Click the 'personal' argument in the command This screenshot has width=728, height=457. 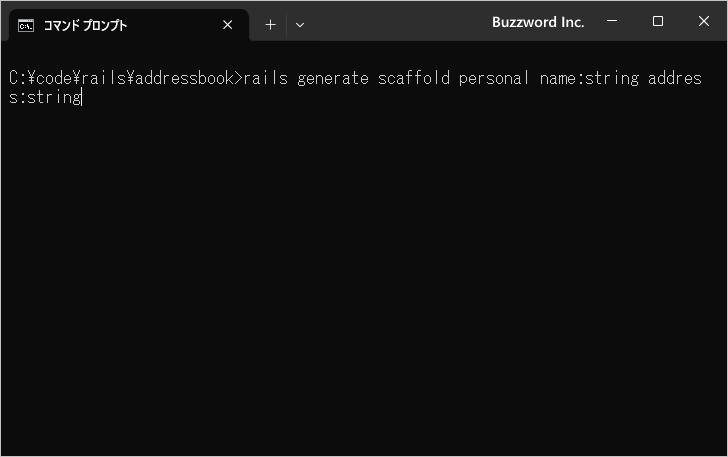tap(494, 78)
